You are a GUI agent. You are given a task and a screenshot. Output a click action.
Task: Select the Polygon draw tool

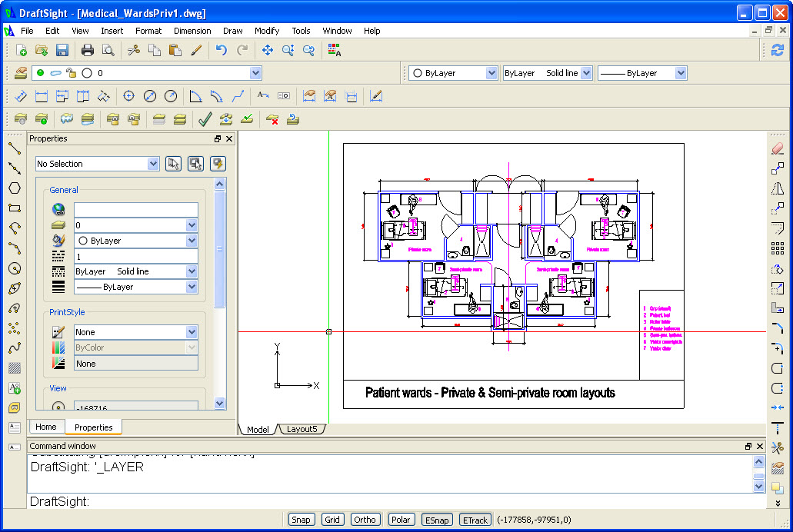(x=15, y=188)
